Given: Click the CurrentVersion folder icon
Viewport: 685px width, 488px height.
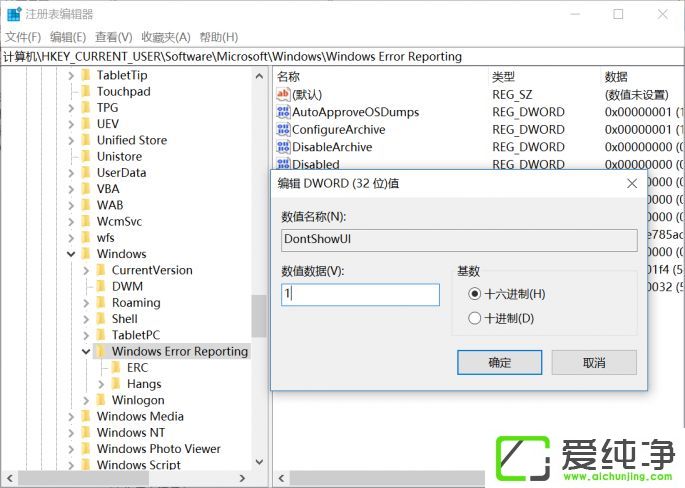Looking at the screenshot, I should pos(101,270).
